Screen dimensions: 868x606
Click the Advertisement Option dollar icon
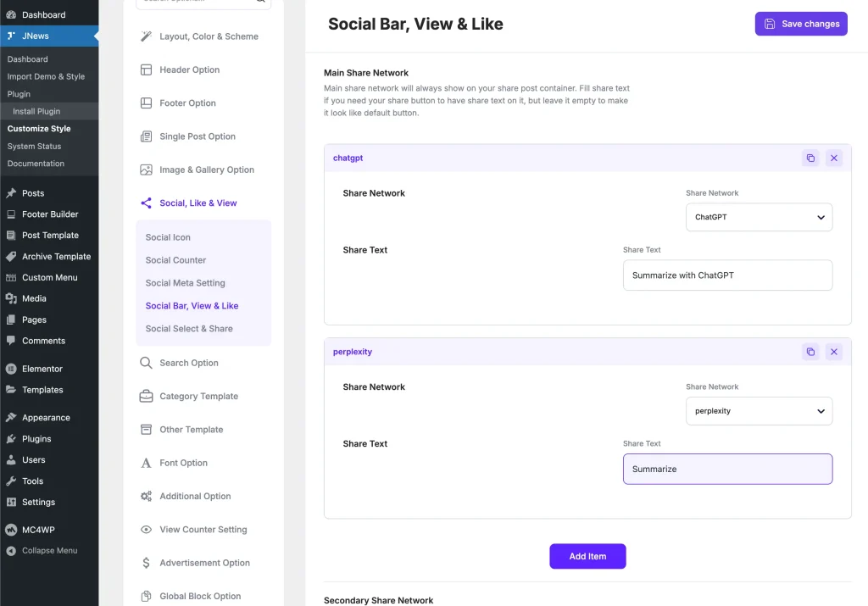[x=146, y=563]
